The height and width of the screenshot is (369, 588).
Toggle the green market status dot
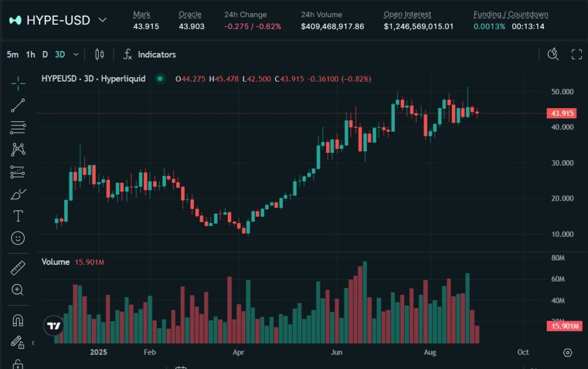click(160, 79)
